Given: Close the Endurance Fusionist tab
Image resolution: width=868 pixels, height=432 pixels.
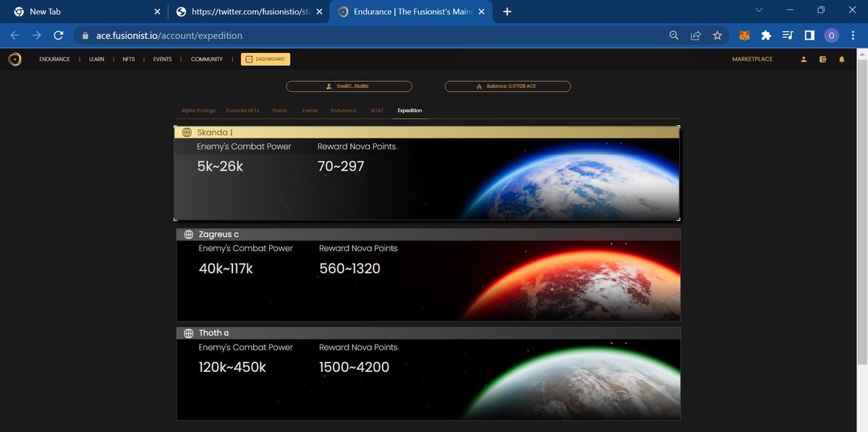Looking at the screenshot, I should click(481, 12).
